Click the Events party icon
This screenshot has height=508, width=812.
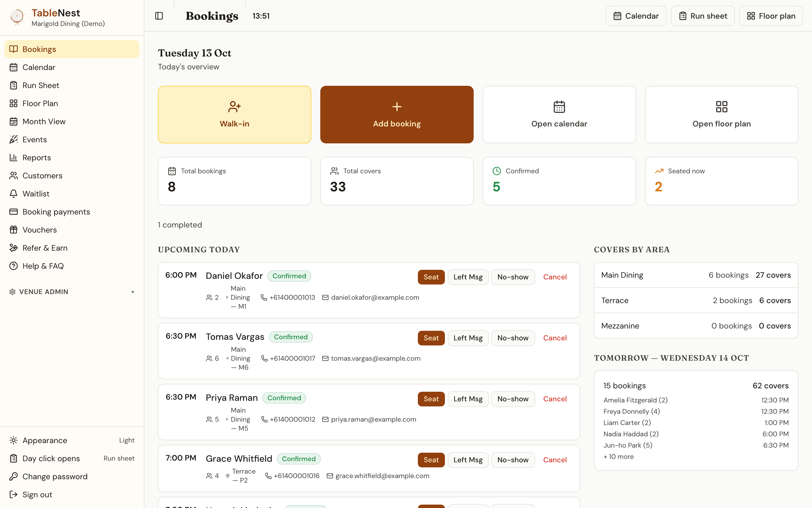(14, 139)
